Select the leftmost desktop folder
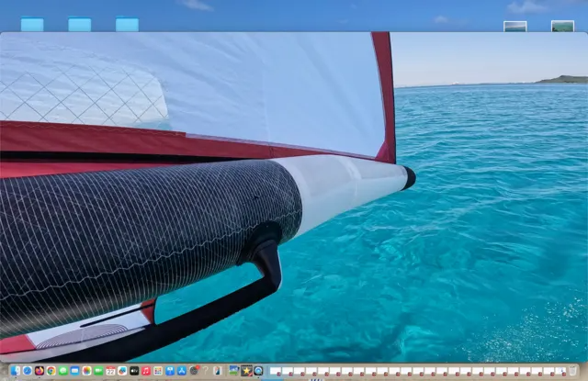 pos(32,25)
